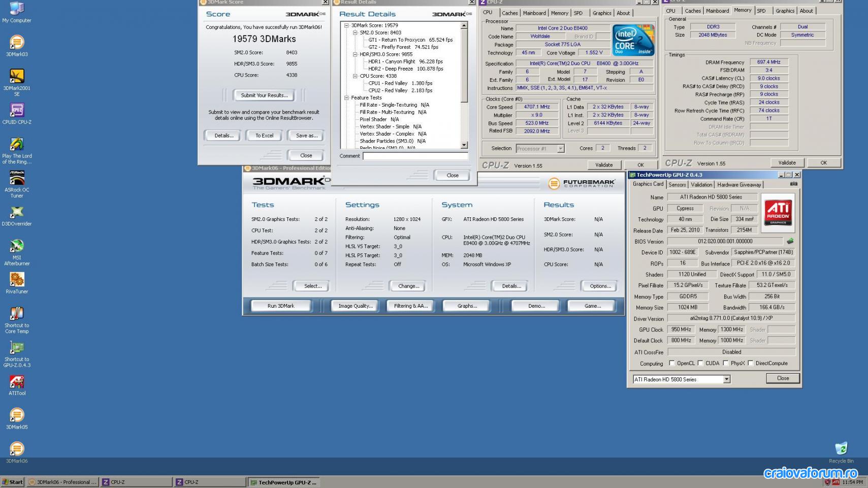Click the Comment input field
Viewport: 868px width, 488px height.
(415, 156)
